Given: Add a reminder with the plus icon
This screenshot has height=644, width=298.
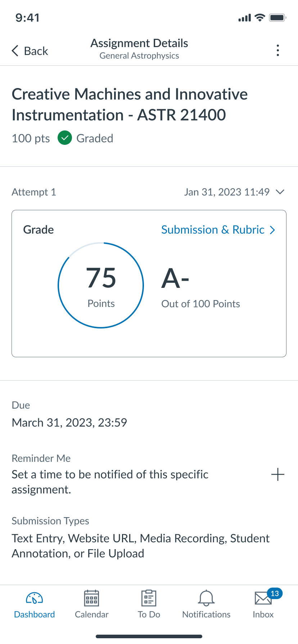Looking at the screenshot, I should pos(277,475).
